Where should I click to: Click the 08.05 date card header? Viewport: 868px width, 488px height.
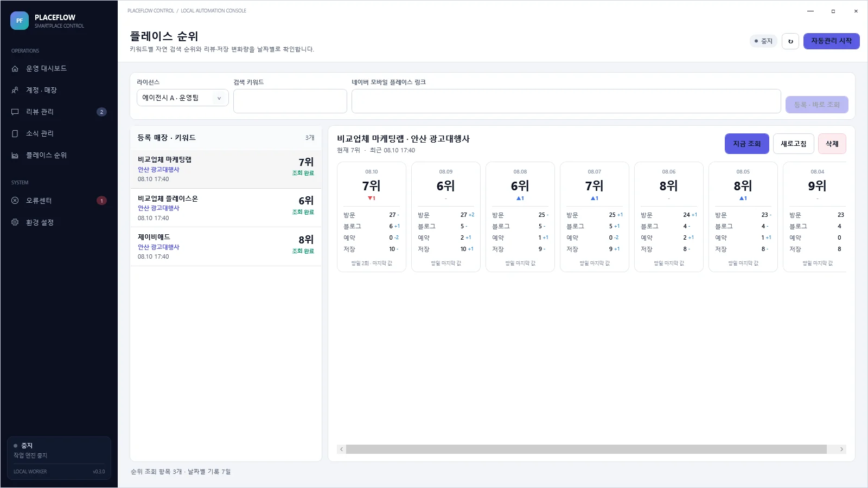(743, 172)
